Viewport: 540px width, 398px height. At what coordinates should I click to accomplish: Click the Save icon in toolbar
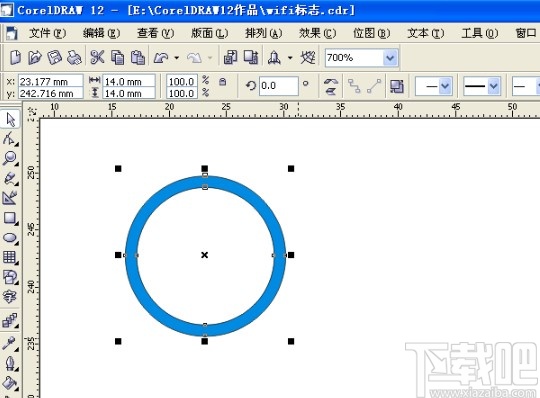[x=54, y=57]
